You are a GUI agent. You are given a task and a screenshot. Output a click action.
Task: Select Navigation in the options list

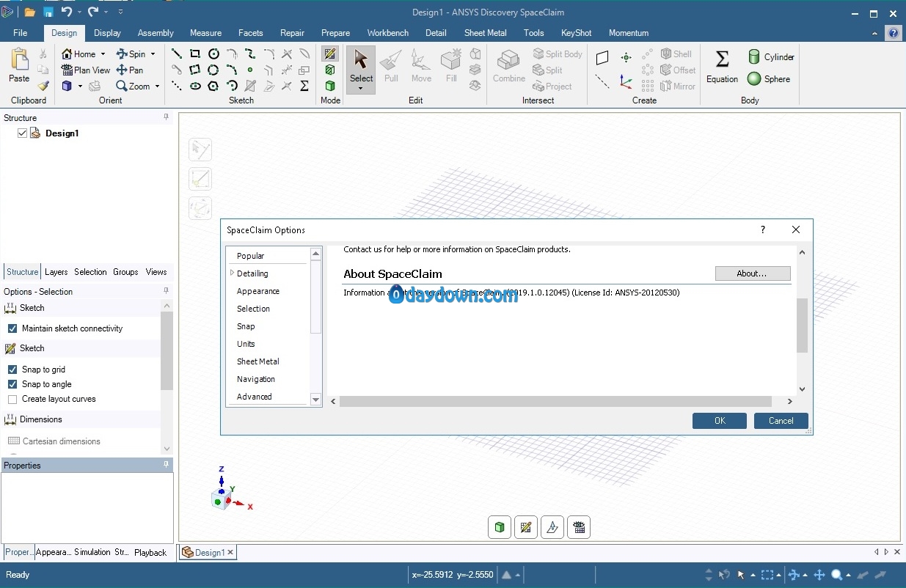[256, 379]
